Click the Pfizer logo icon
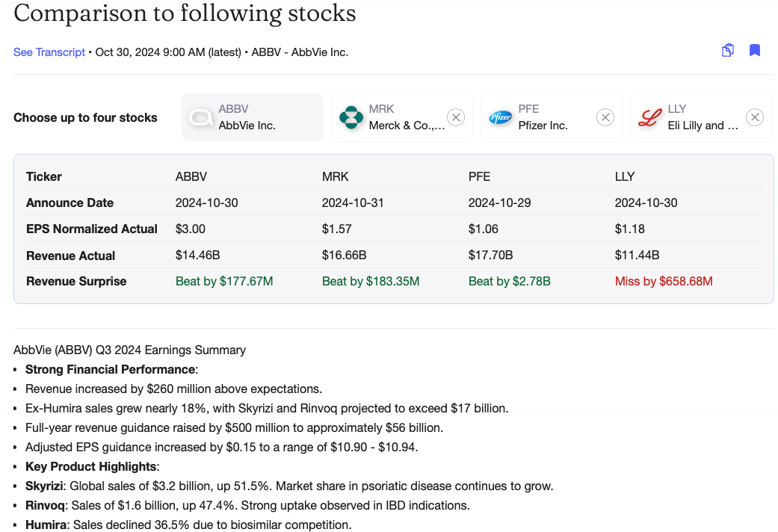The image size is (778, 532). coord(500,117)
